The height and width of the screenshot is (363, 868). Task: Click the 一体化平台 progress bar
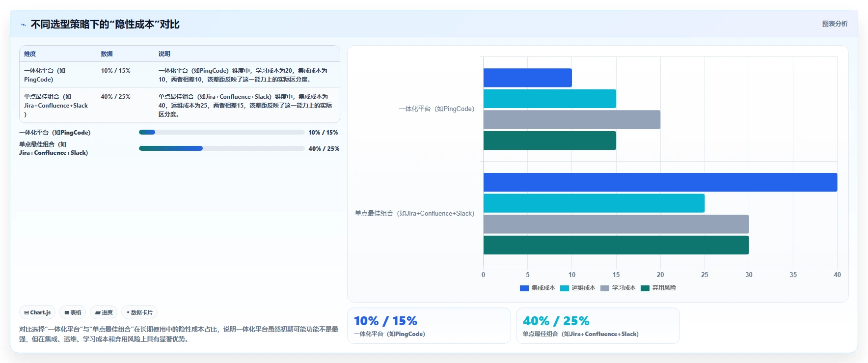tap(222, 132)
